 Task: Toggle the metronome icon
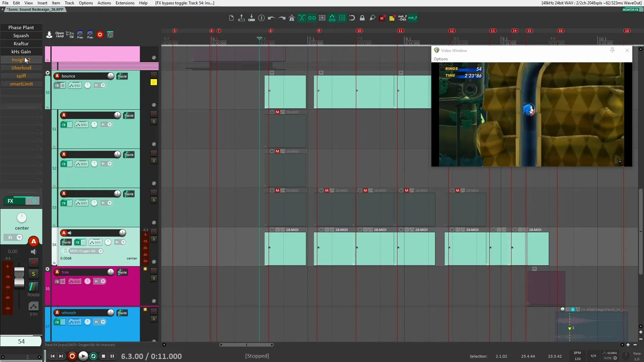click(292, 18)
